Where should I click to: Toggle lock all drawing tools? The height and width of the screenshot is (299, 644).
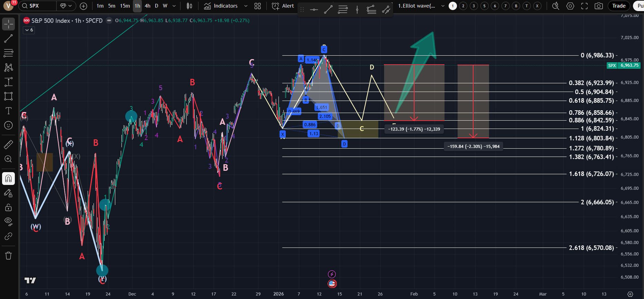pos(8,207)
